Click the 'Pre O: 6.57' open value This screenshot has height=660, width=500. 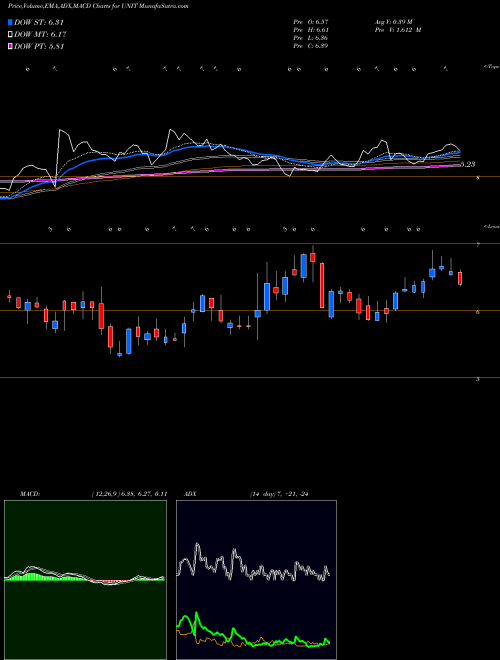(311, 21)
